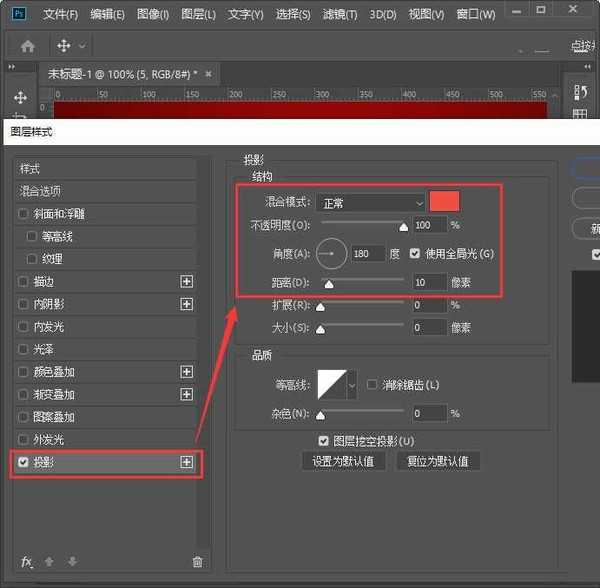This screenshot has width=600, height=588.
Task: Open the 混合模式 dropdown
Action: coord(371,203)
